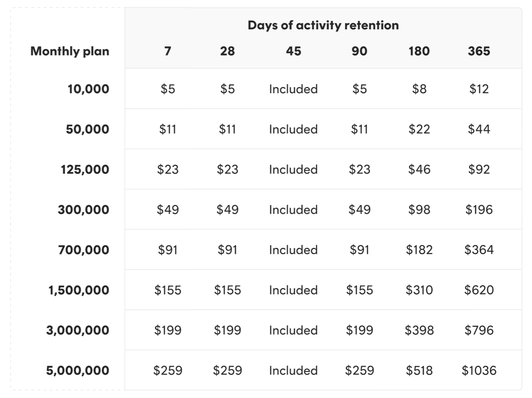Select the Days of activity retention heading
This screenshot has width=532, height=398.
click(323, 25)
